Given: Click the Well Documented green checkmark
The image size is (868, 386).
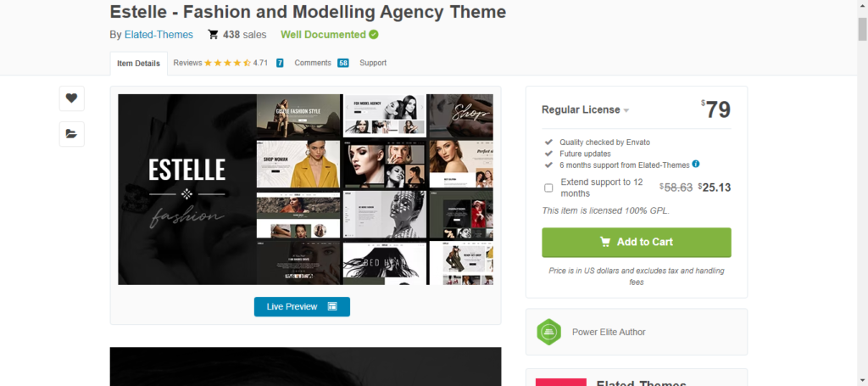Looking at the screenshot, I should click(x=374, y=34).
